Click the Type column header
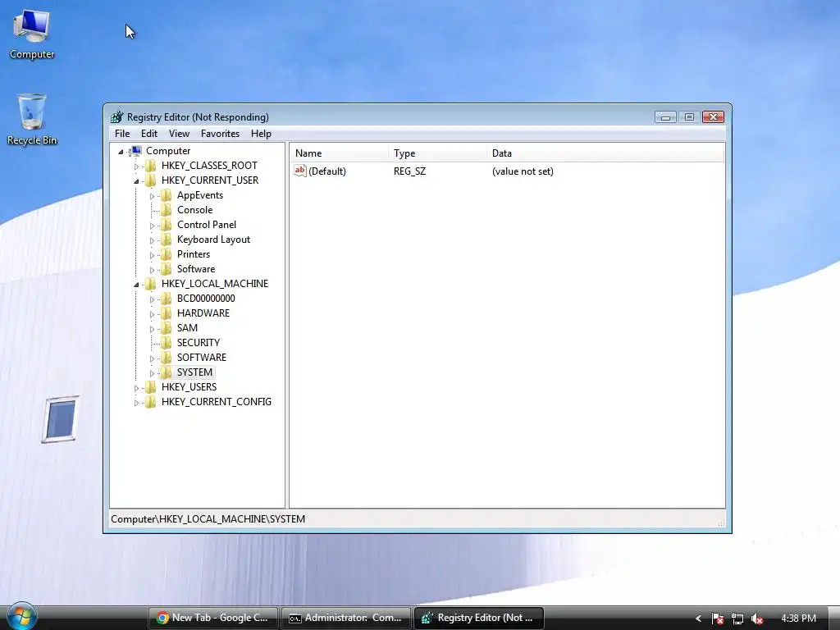The width and height of the screenshot is (840, 630). pyautogui.click(x=438, y=153)
